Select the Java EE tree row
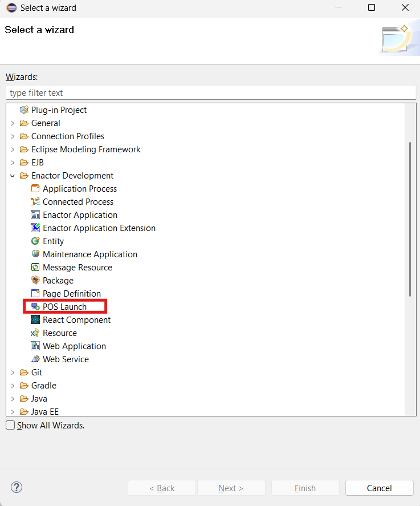Image resolution: width=420 pixels, height=506 pixels. pyautogui.click(x=45, y=412)
